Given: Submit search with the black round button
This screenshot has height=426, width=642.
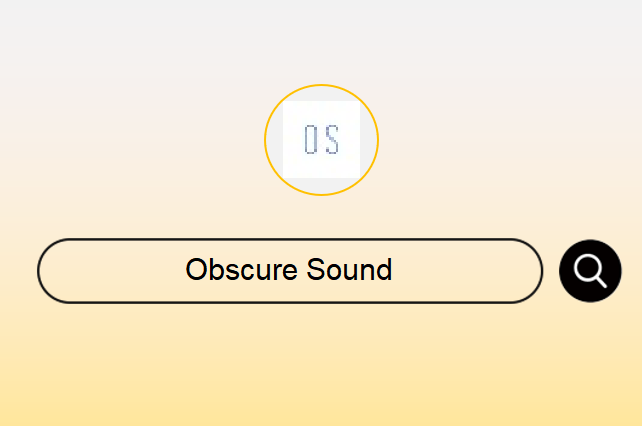Looking at the screenshot, I should pyautogui.click(x=590, y=271).
